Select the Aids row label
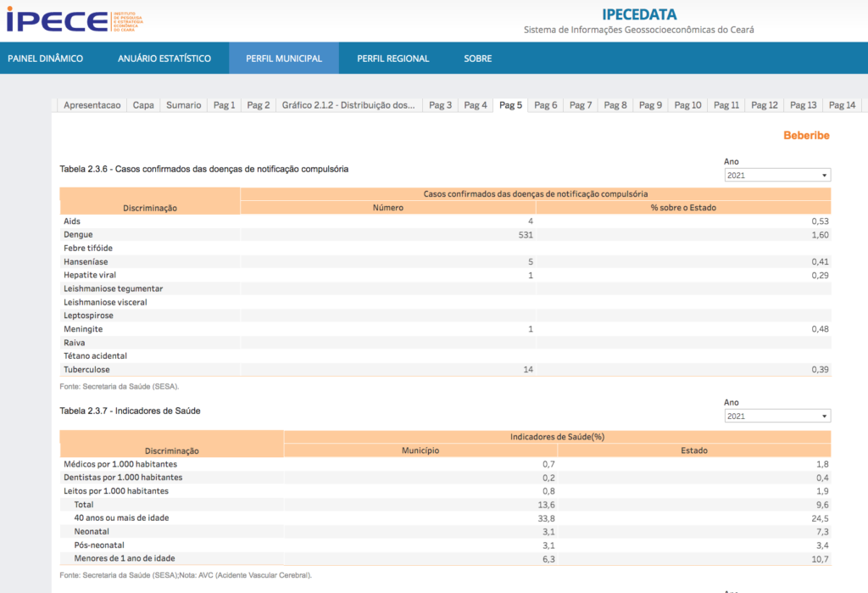This screenshot has height=593, width=868. pos(72,221)
